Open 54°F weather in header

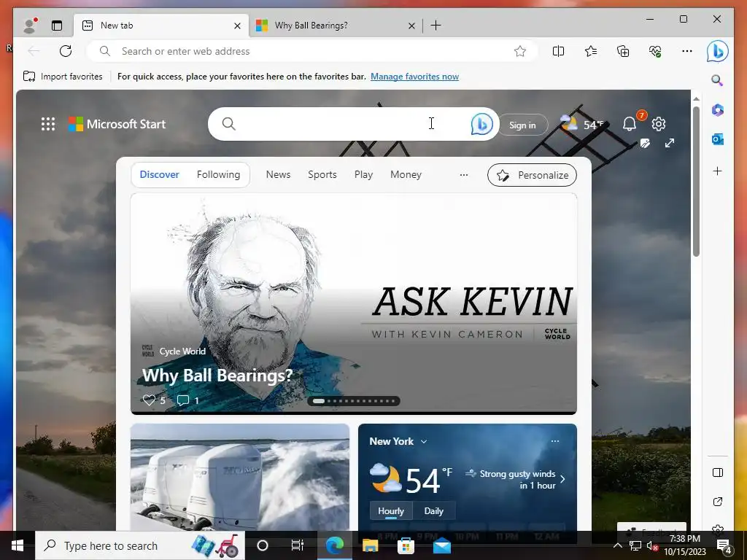[x=582, y=124]
